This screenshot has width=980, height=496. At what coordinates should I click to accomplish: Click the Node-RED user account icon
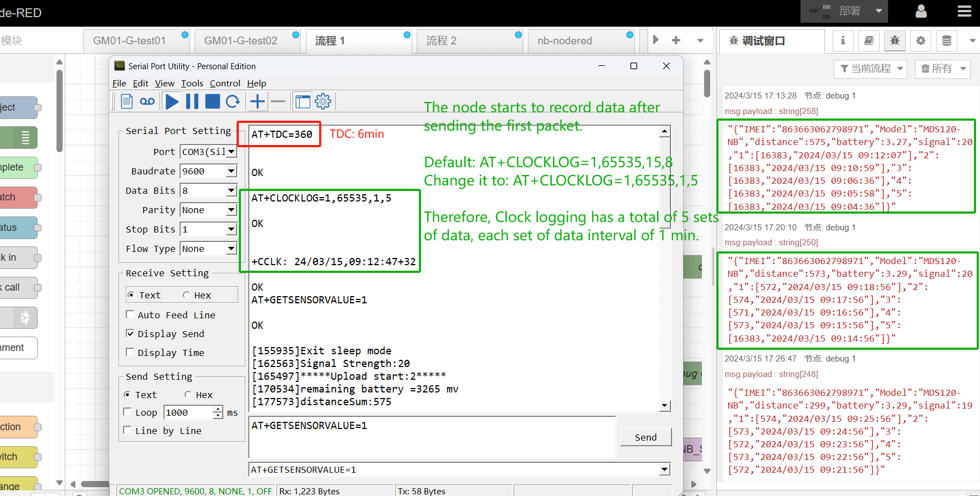[921, 11]
